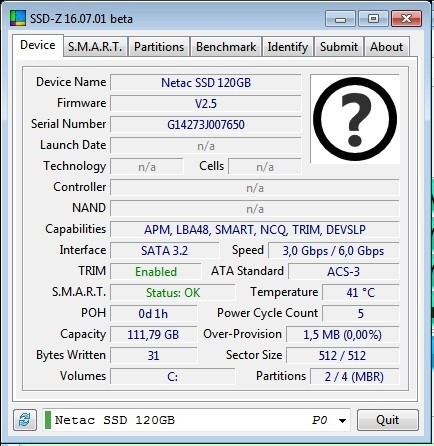Click the Interface value SATA 3.2
This screenshot has height=446, width=434.
(x=165, y=251)
